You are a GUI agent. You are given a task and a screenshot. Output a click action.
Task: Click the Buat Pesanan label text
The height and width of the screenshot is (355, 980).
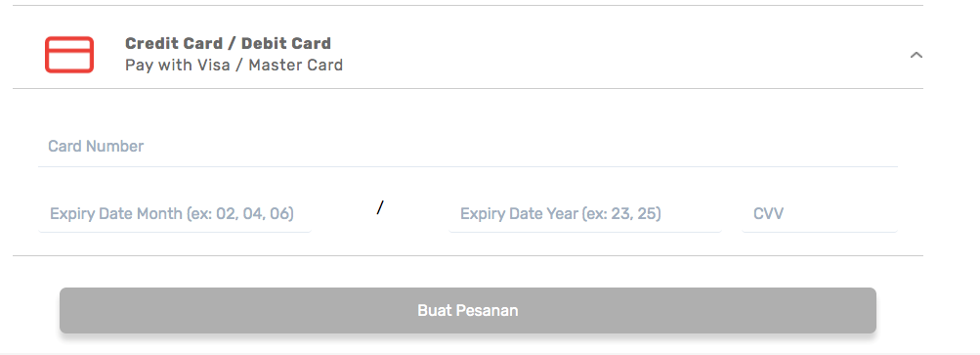[467, 311]
